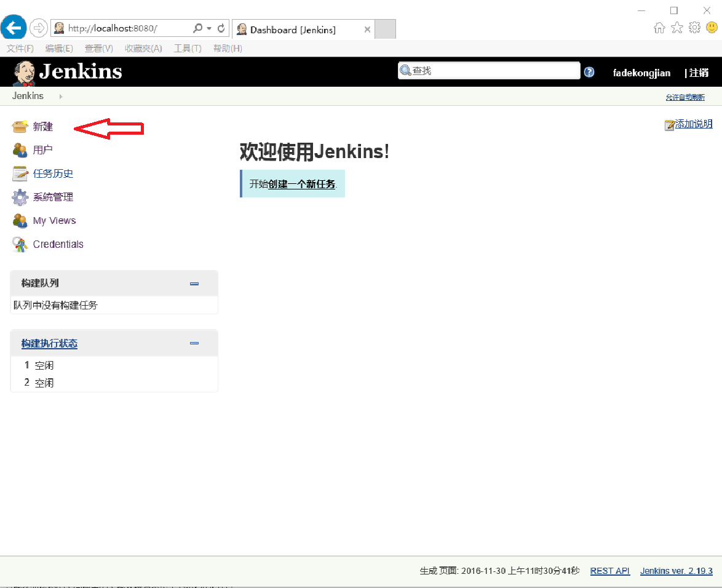This screenshot has height=588, width=722.
Task: Click the 系统管理 gear icon
Action: tap(20, 197)
